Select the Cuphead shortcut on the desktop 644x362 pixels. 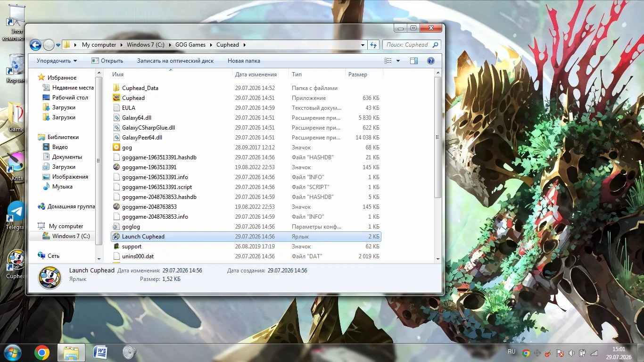click(x=16, y=264)
